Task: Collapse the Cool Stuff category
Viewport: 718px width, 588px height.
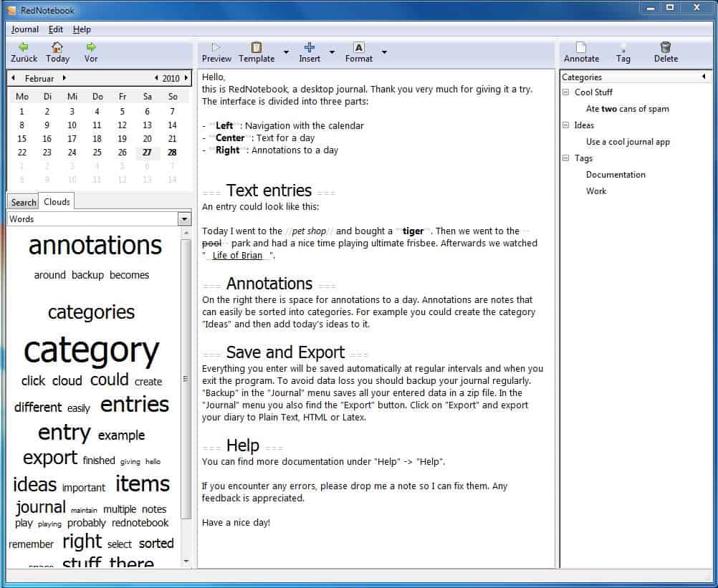Action: pyautogui.click(x=566, y=92)
